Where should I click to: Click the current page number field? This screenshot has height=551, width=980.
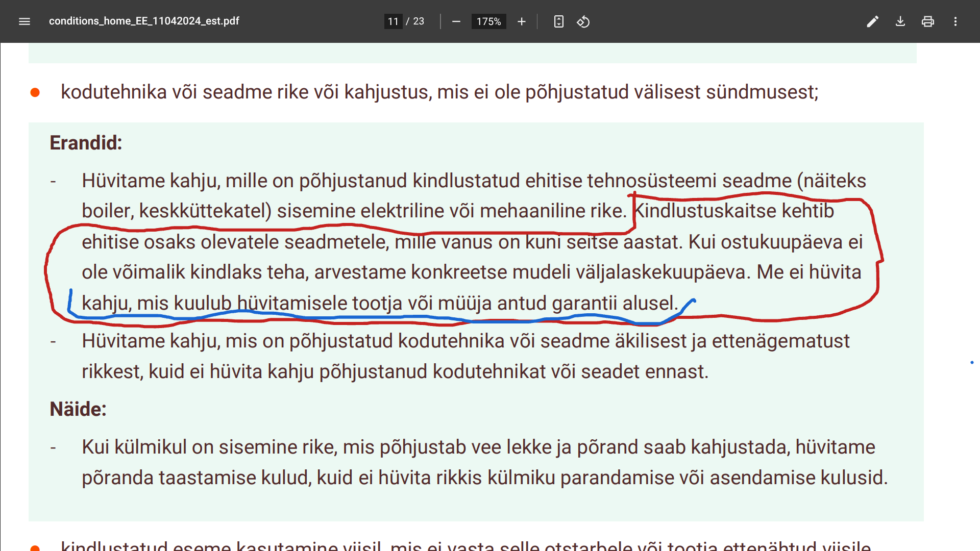pyautogui.click(x=393, y=21)
